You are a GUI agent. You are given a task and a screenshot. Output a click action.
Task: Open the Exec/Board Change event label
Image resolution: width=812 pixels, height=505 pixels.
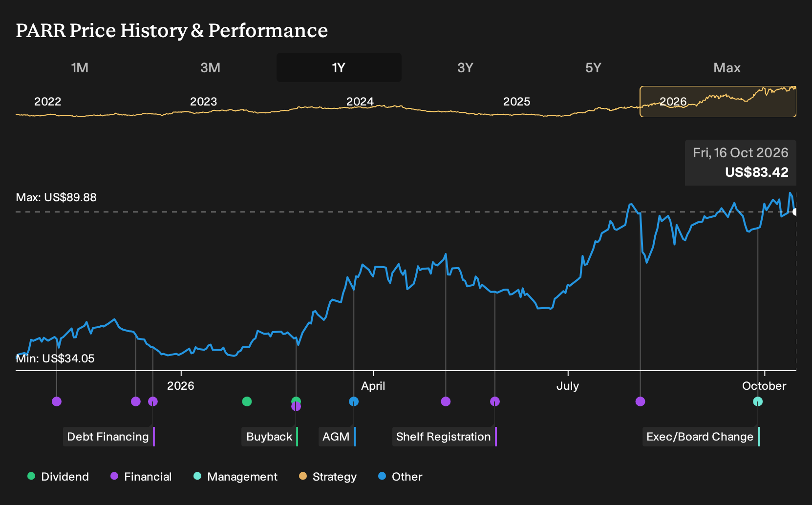tap(701, 437)
